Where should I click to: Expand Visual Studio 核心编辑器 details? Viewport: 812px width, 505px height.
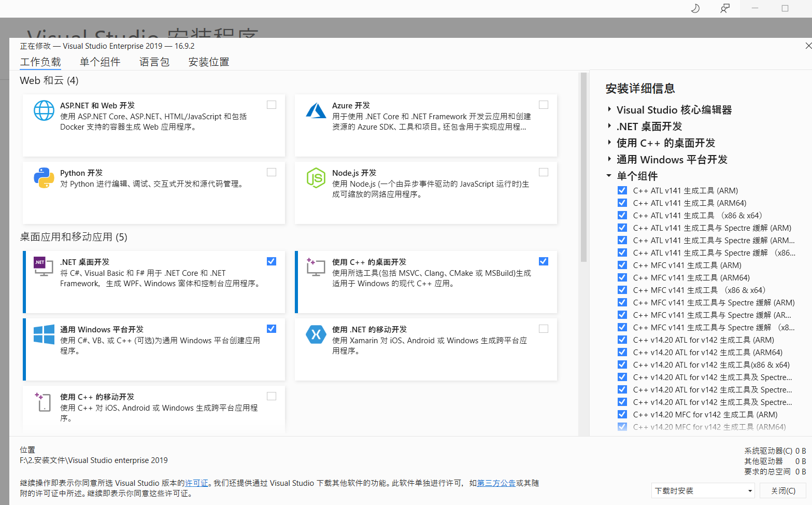coord(609,109)
